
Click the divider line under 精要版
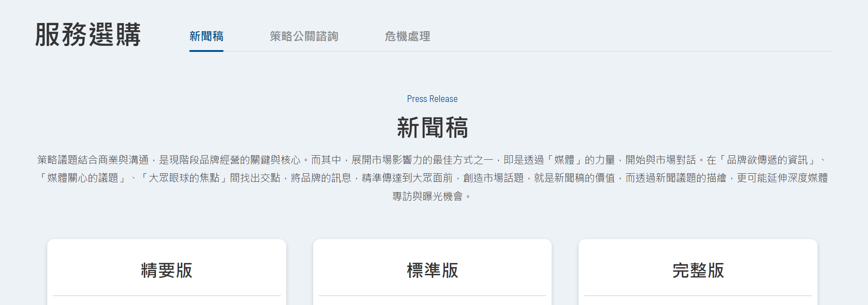coord(166,296)
